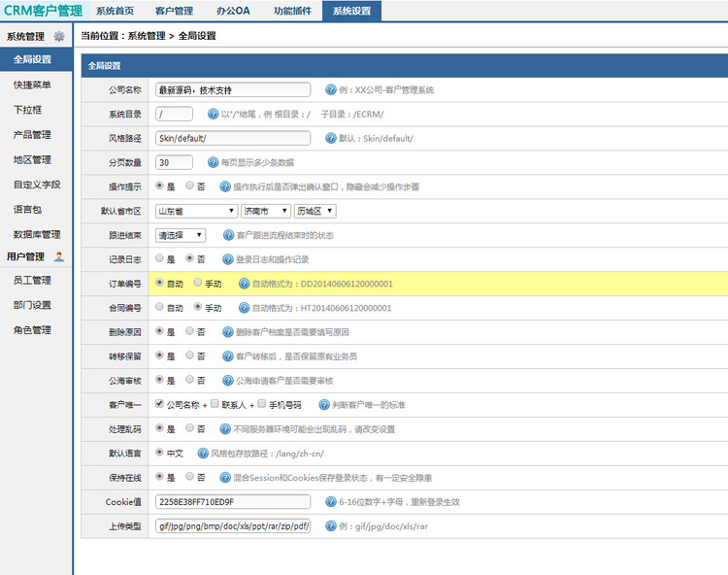Click help icon in 公司名称 row
728x575 pixels.
(x=331, y=89)
